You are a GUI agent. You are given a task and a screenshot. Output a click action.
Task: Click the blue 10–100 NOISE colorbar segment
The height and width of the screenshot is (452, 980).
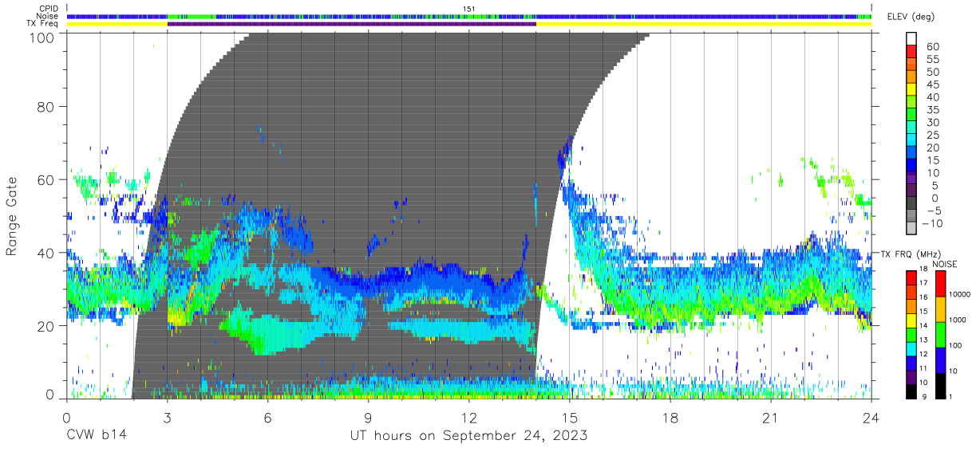click(x=942, y=360)
